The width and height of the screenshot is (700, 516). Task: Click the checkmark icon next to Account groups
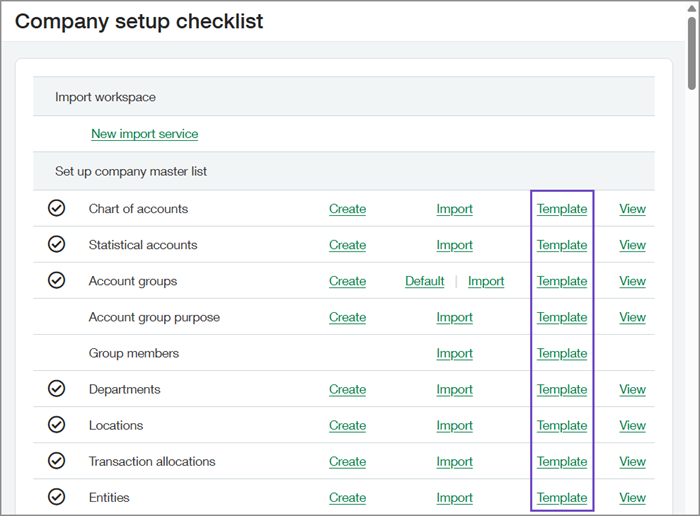[x=57, y=281]
